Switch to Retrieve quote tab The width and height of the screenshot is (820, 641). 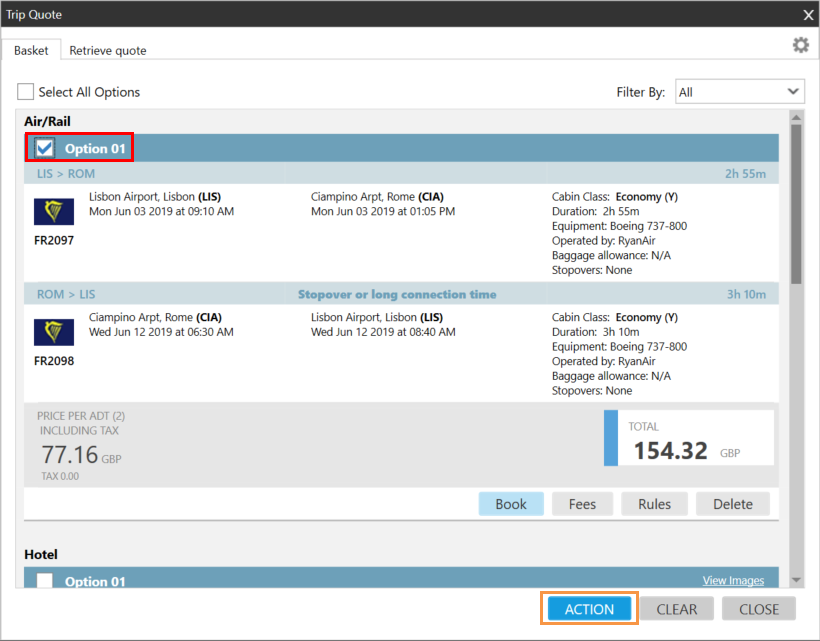click(108, 50)
